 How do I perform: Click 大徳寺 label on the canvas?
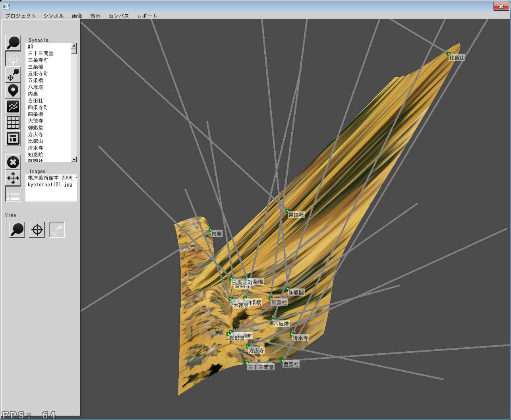(x=241, y=305)
